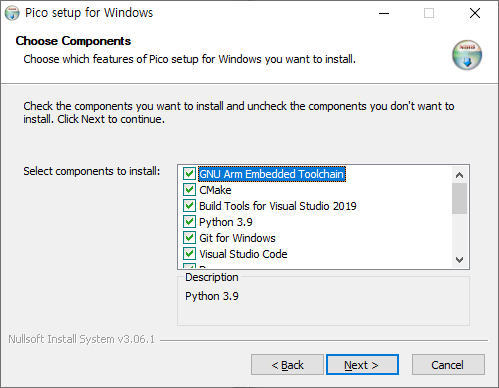The height and width of the screenshot is (388, 499).
Task: Select the Visual Studio Code item label
Action: click(x=243, y=254)
